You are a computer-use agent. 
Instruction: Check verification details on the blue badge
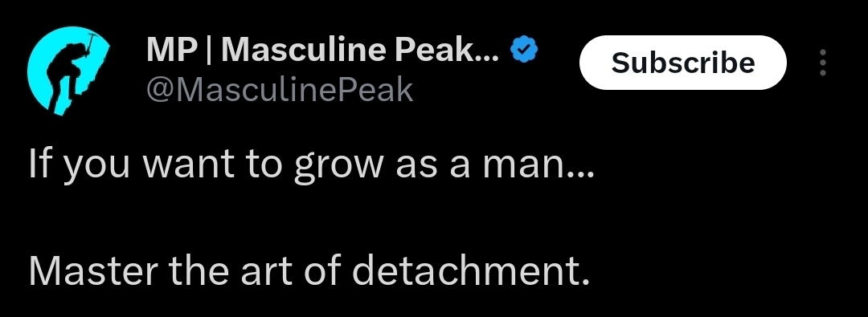pyautogui.click(x=524, y=51)
